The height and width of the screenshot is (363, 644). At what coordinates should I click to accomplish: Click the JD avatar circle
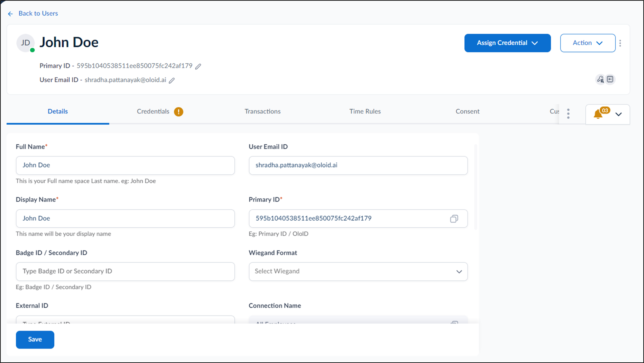point(25,43)
